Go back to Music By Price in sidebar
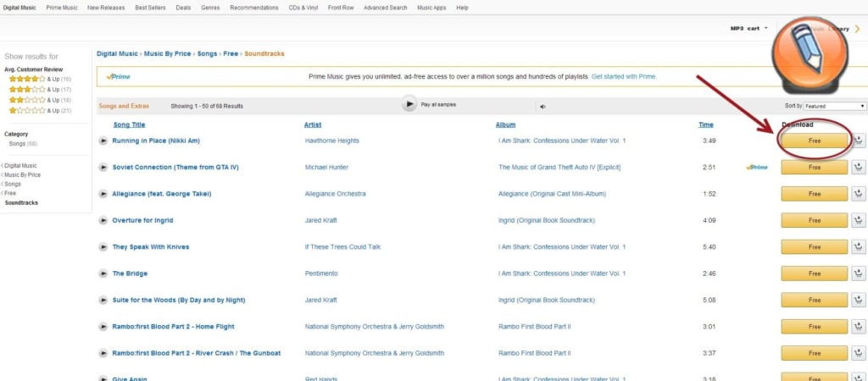The height and width of the screenshot is (381, 868). pos(22,175)
